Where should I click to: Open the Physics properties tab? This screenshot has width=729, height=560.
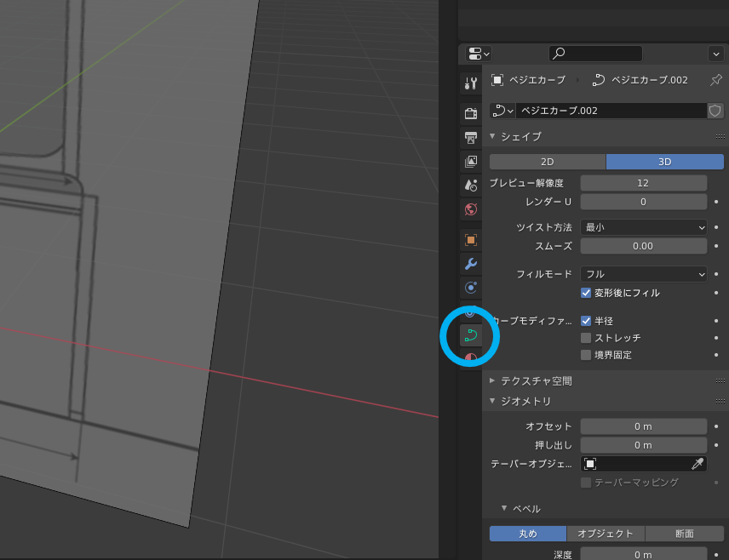pyautogui.click(x=470, y=288)
